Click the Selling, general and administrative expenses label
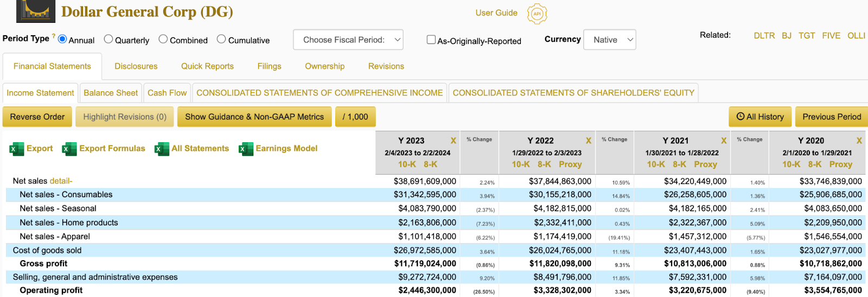The height and width of the screenshot is (297, 868). [x=95, y=277]
